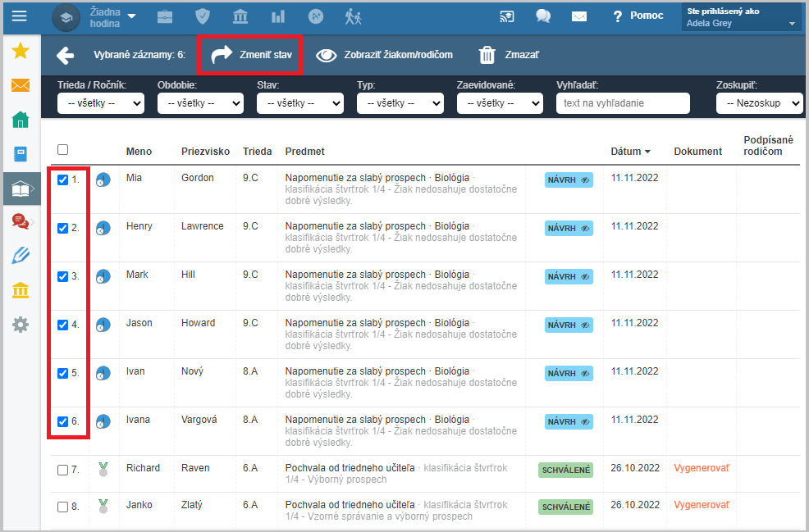Open the blue notebook icon in sidebar
Image resolution: width=809 pixels, height=532 pixels.
pyautogui.click(x=21, y=154)
